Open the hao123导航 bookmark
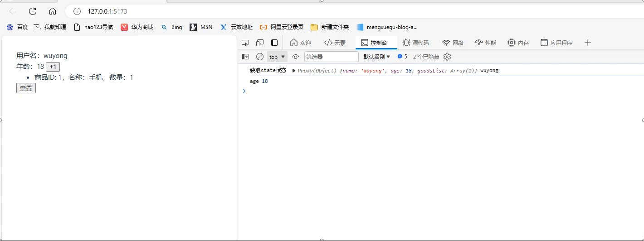Image resolution: width=644 pixels, height=241 pixels. pyautogui.click(x=93, y=27)
